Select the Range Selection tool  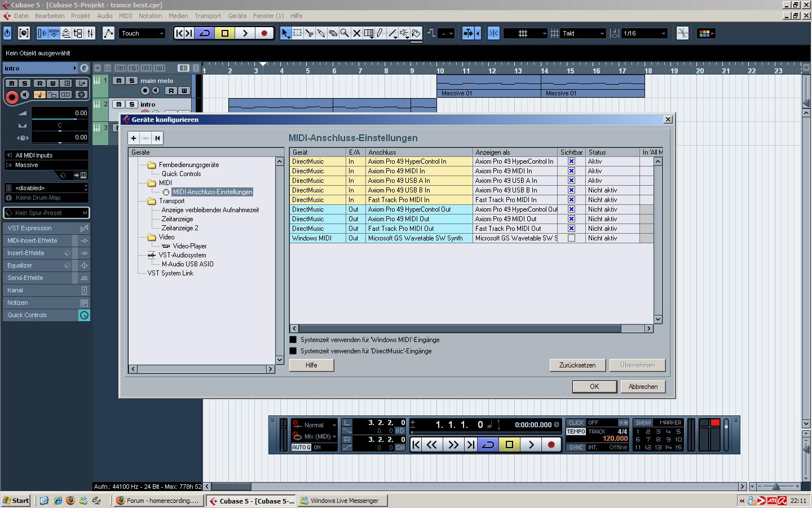pos(297,33)
